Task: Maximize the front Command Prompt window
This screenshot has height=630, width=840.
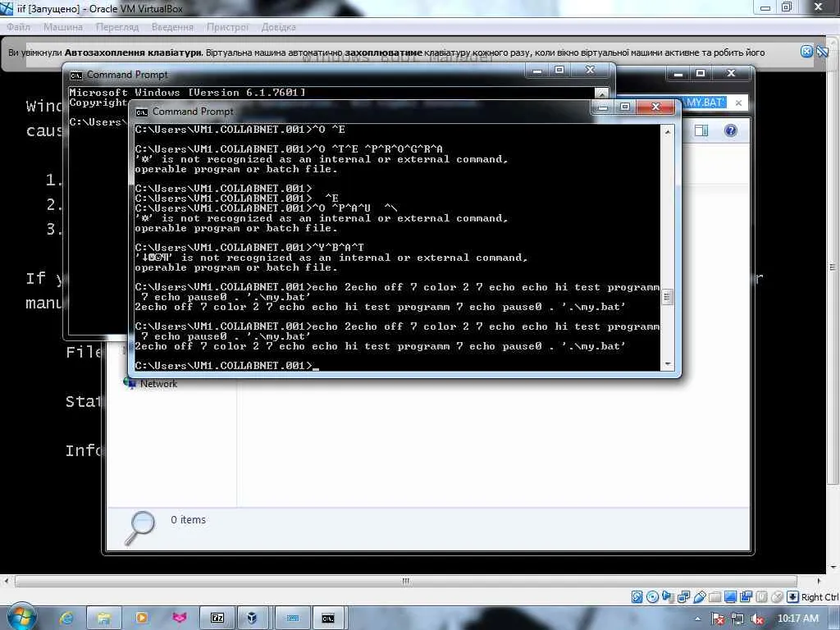Action: [x=624, y=107]
